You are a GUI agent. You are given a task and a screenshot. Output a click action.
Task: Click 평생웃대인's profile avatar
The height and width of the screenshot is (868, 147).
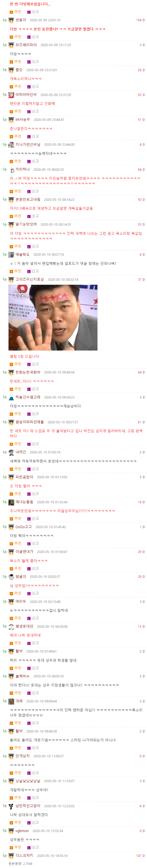[11, 627]
